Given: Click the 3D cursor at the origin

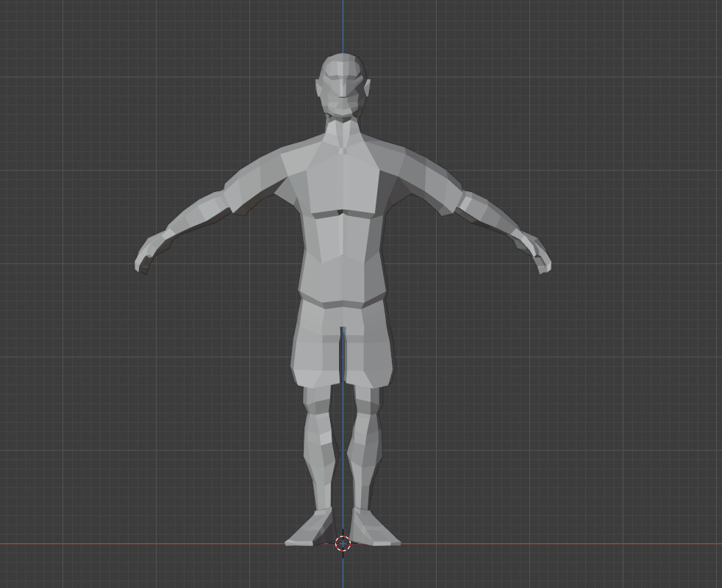Looking at the screenshot, I should (x=343, y=545).
